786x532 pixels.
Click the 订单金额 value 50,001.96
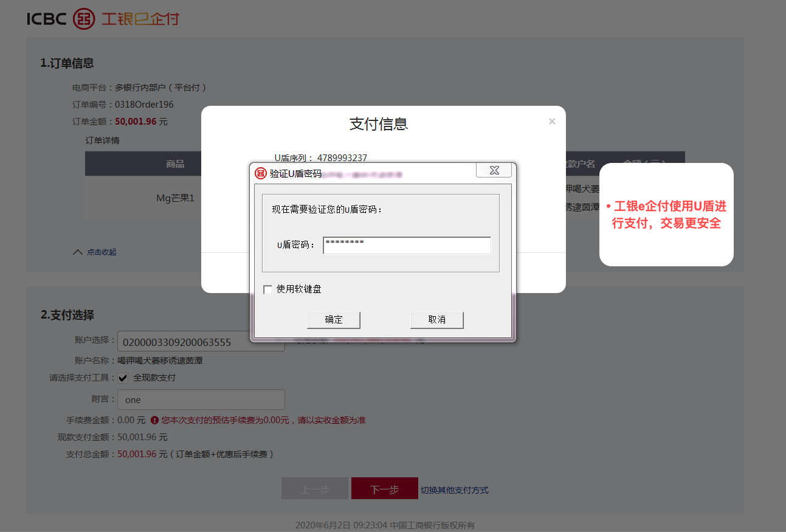pyautogui.click(x=136, y=122)
